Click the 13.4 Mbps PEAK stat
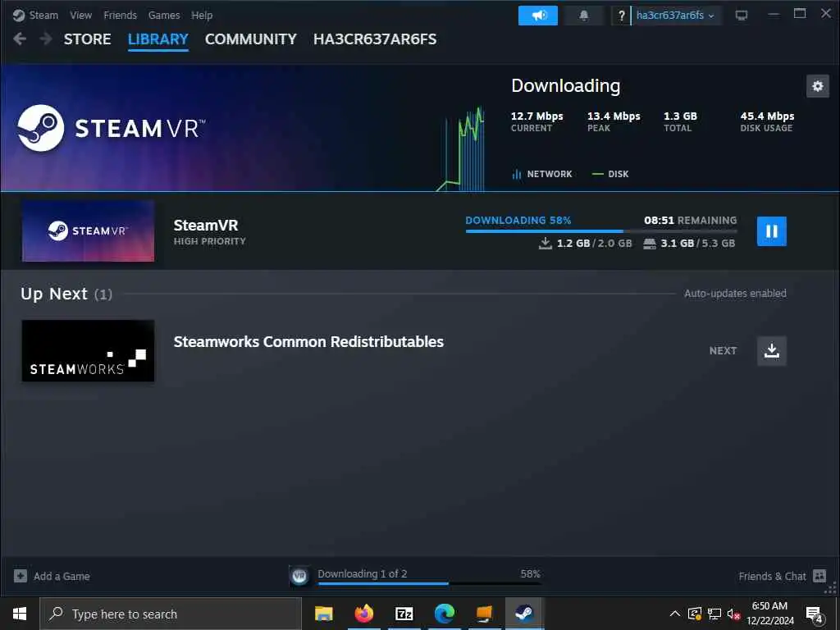This screenshot has height=630, width=840. tap(614, 121)
